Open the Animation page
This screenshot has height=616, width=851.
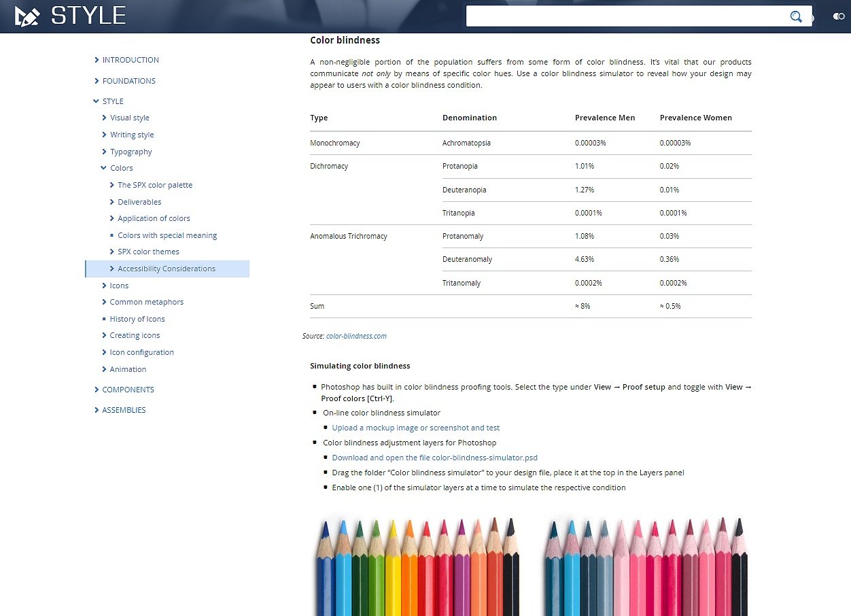[x=128, y=369]
